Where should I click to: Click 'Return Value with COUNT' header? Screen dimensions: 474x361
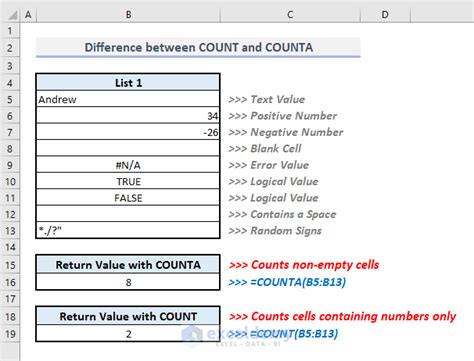point(128,316)
